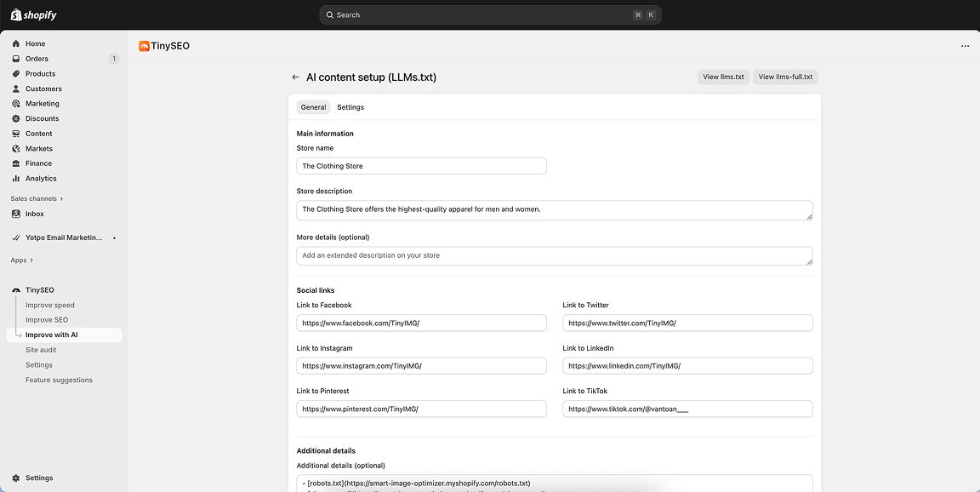Expand the Sales channels section
980x492 pixels.
tap(37, 199)
